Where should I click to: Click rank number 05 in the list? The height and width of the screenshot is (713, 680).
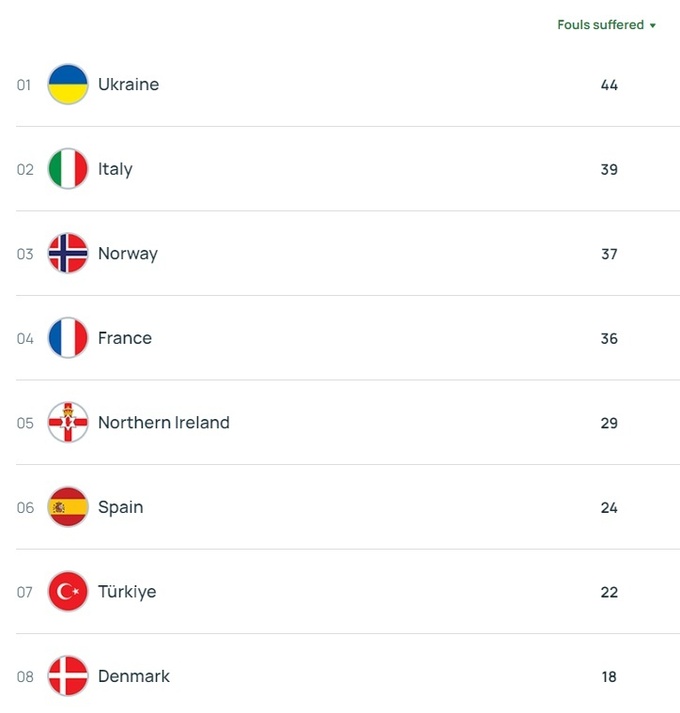click(25, 423)
